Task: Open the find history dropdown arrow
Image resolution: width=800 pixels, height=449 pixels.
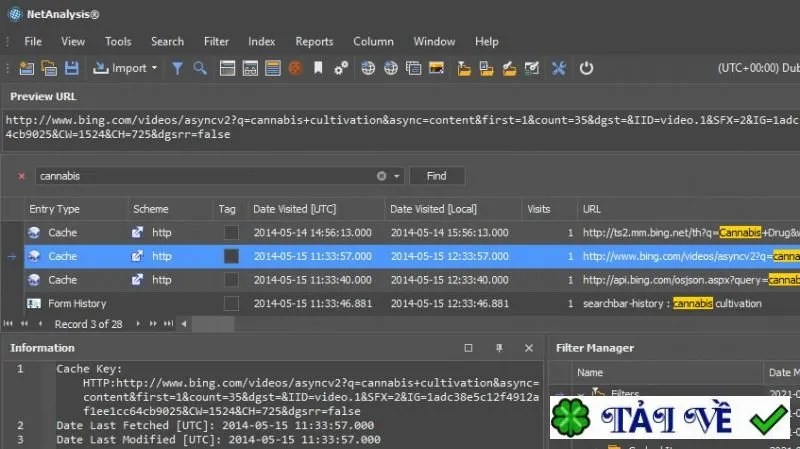Action: tap(396, 176)
